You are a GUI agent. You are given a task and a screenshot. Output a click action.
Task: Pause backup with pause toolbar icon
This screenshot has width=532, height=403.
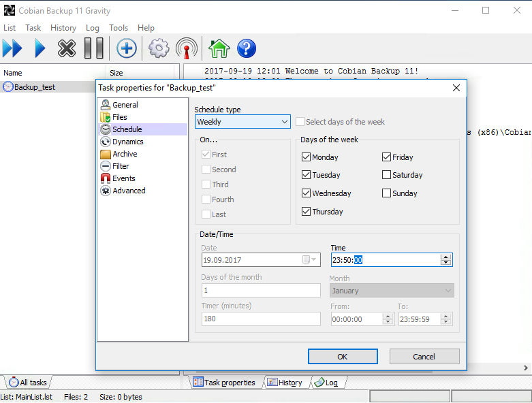(x=93, y=48)
